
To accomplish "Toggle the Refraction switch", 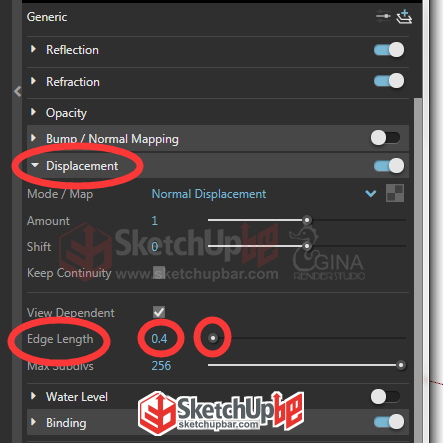I will pos(389,81).
